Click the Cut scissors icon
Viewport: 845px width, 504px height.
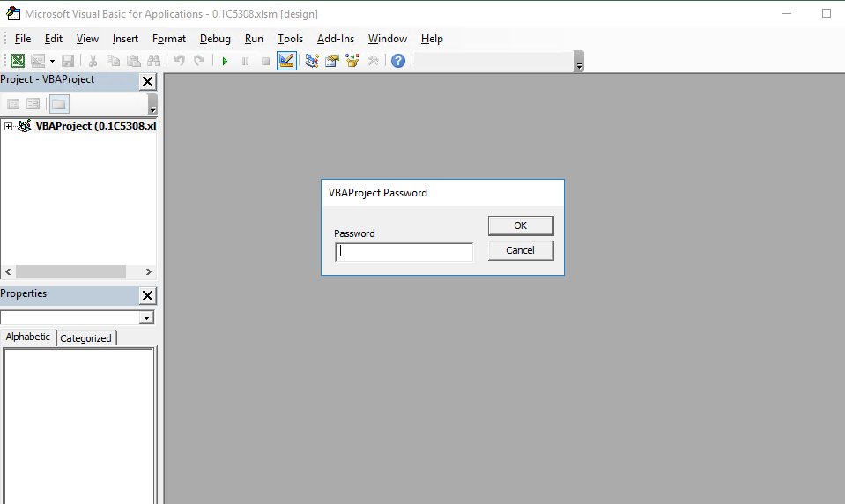click(93, 61)
